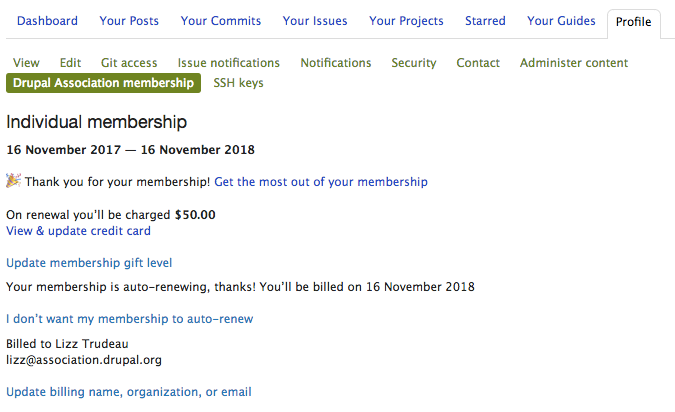Go to Git access settings
Image resolution: width=675 pixels, height=412 pixels.
(129, 63)
